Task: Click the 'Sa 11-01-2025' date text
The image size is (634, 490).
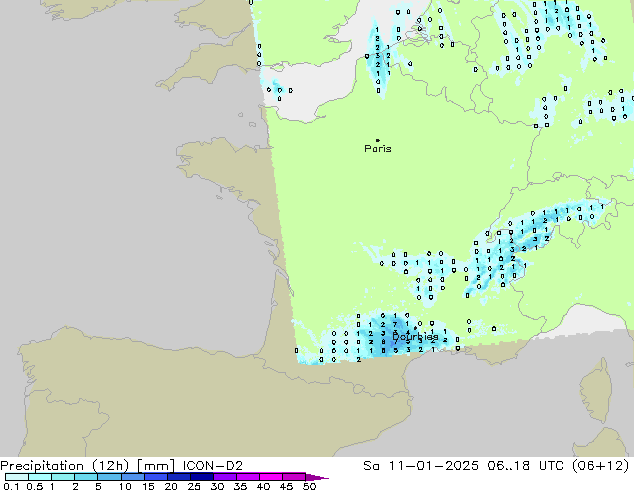Action: pyautogui.click(x=421, y=466)
